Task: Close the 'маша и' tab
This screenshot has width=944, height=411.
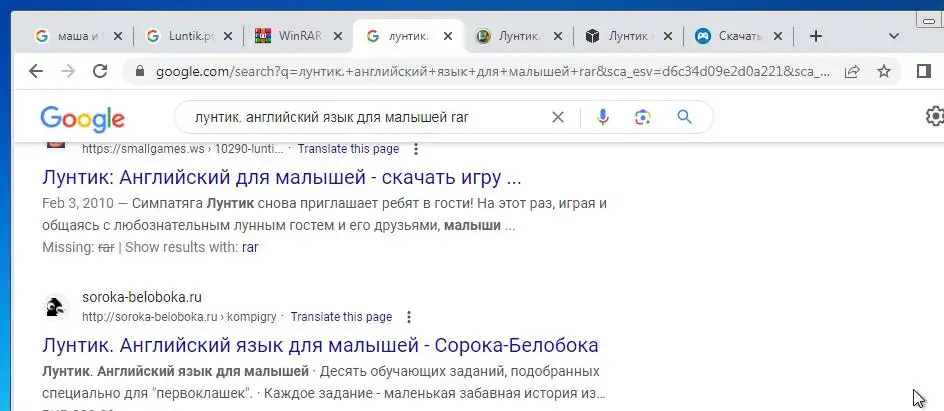Action: pyautogui.click(x=117, y=36)
